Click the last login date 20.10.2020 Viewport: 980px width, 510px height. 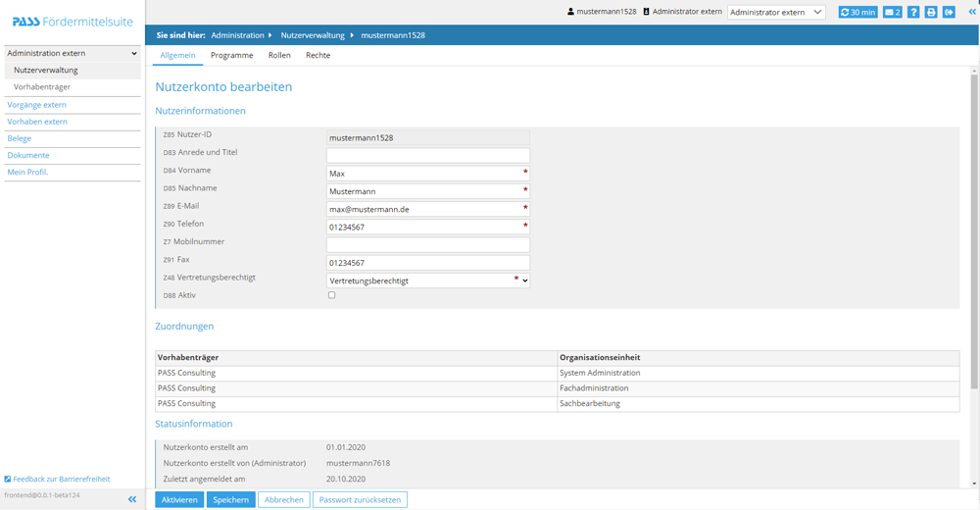pos(346,479)
